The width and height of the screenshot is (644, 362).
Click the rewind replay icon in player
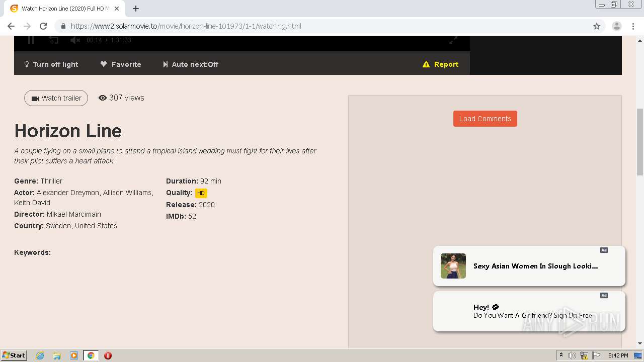click(x=53, y=40)
